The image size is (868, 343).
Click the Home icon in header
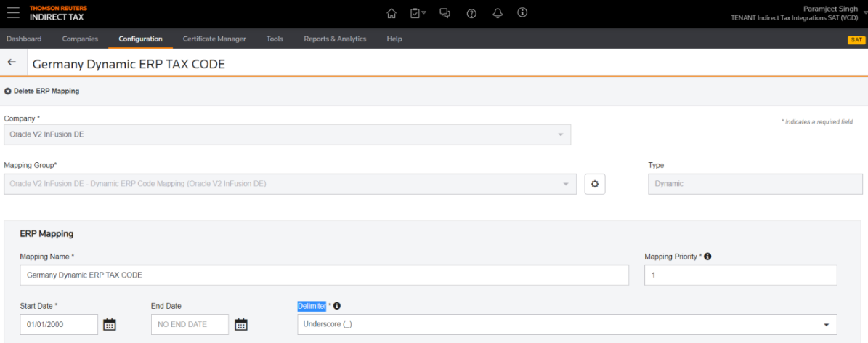coord(392,13)
